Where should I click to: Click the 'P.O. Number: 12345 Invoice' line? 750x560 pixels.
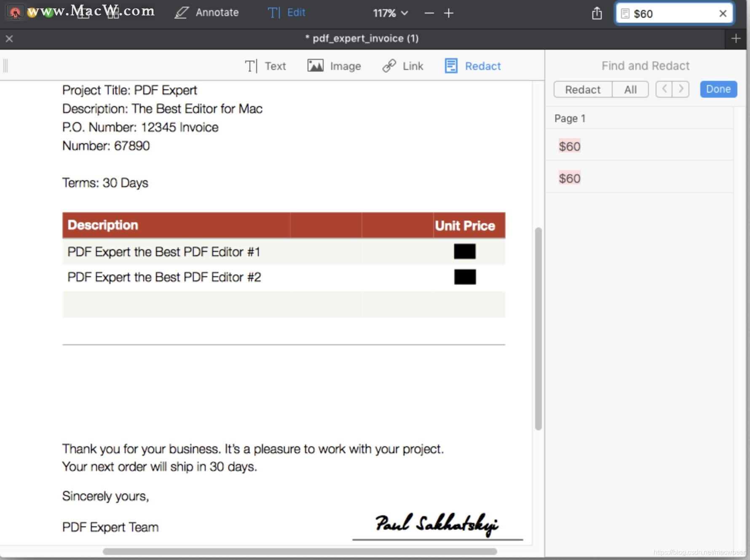pos(140,127)
